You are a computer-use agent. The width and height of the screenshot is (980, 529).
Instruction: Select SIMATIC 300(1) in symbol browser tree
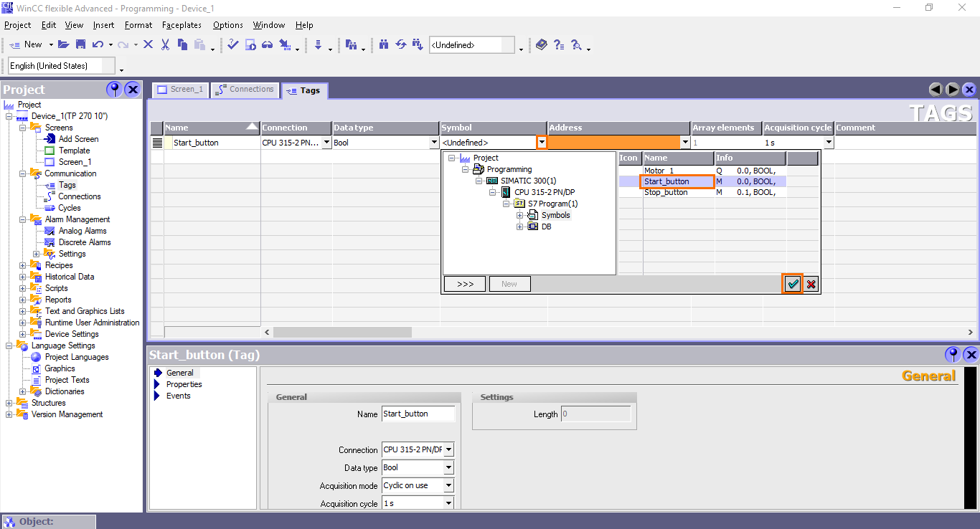click(x=529, y=181)
